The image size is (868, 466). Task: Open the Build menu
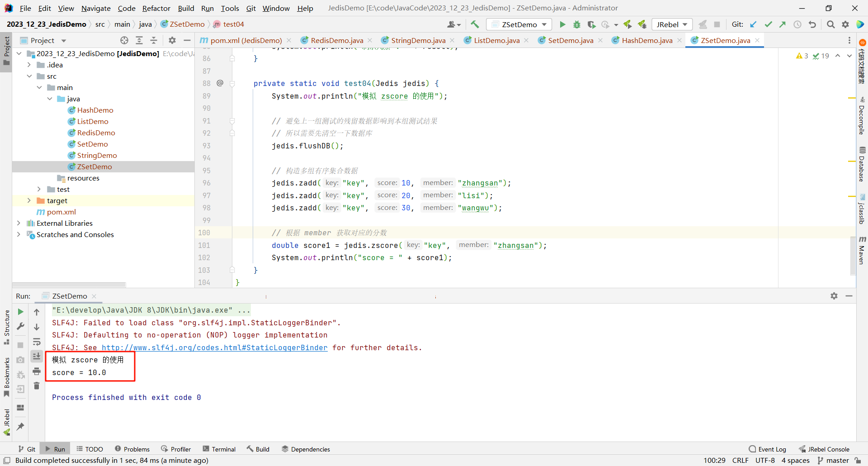click(x=186, y=8)
